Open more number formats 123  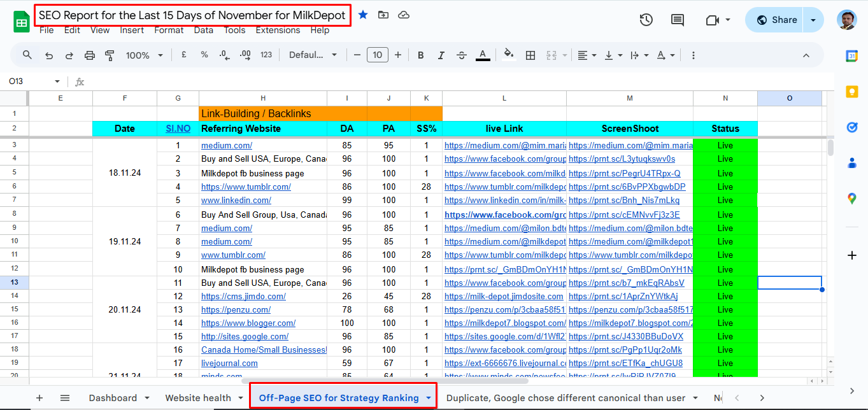pos(266,55)
